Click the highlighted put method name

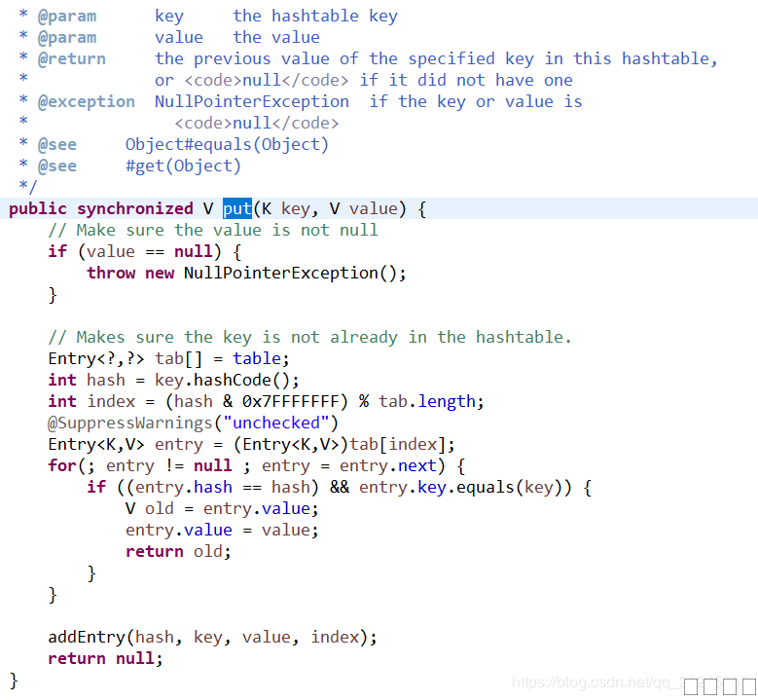tap(237, 208)
